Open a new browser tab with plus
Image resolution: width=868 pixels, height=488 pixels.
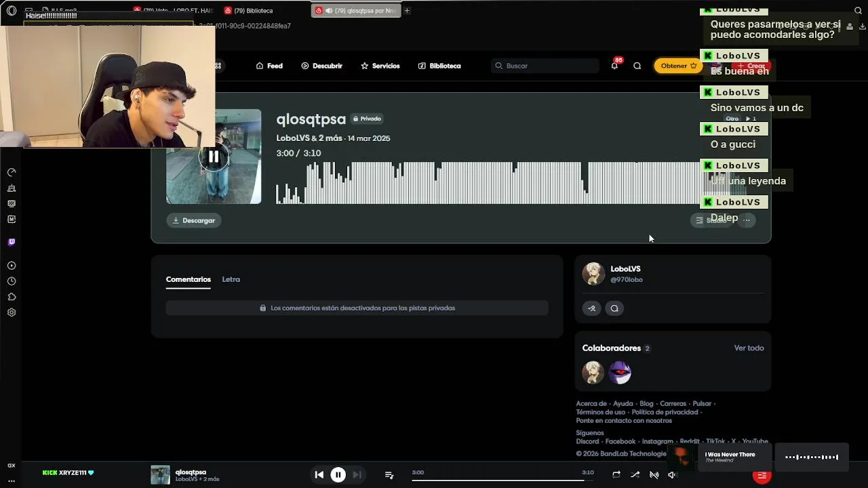407,11
